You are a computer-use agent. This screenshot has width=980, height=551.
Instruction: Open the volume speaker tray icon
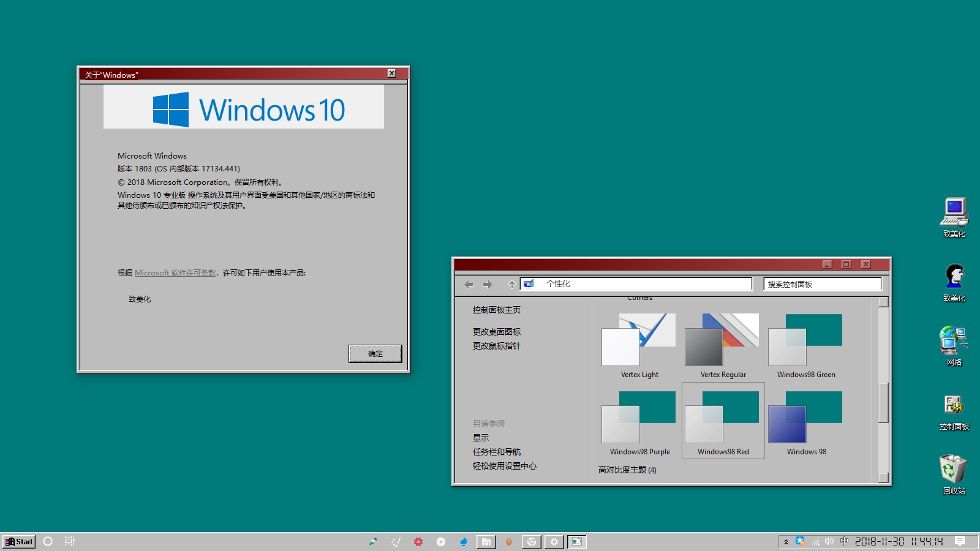tap(829, 542)
